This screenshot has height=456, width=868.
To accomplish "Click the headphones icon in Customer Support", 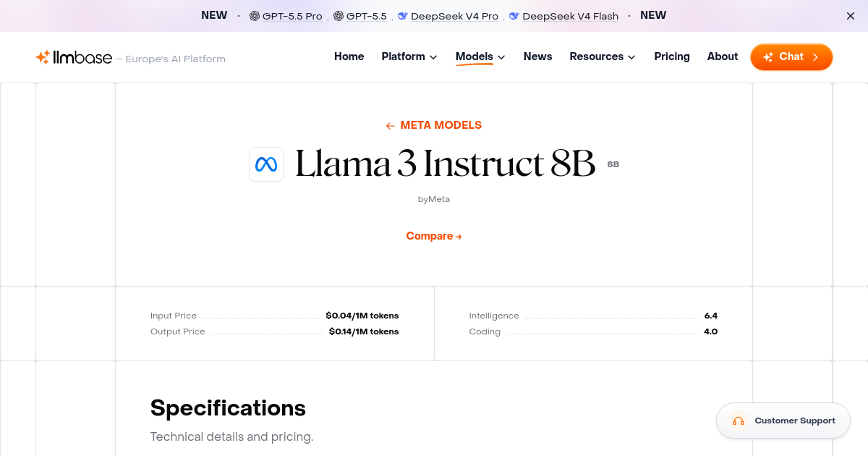I will 739,421.
